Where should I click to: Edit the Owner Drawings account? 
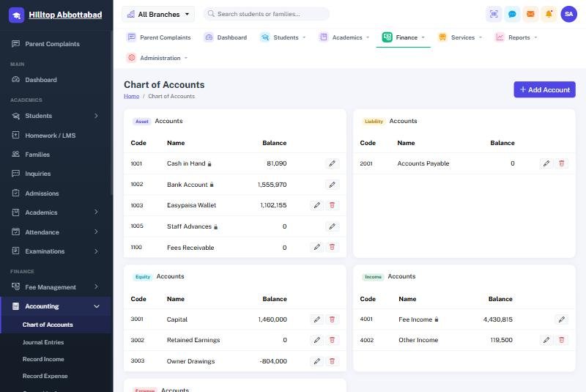click(317, 361)
